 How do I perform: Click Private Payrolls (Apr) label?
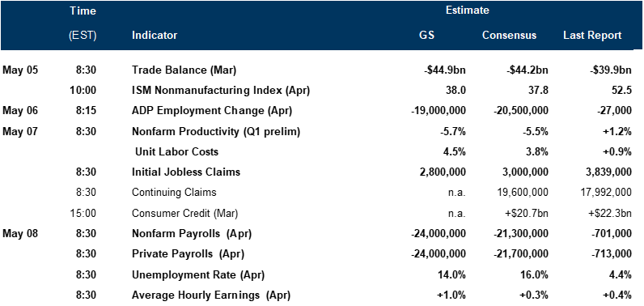pos(189,254)
